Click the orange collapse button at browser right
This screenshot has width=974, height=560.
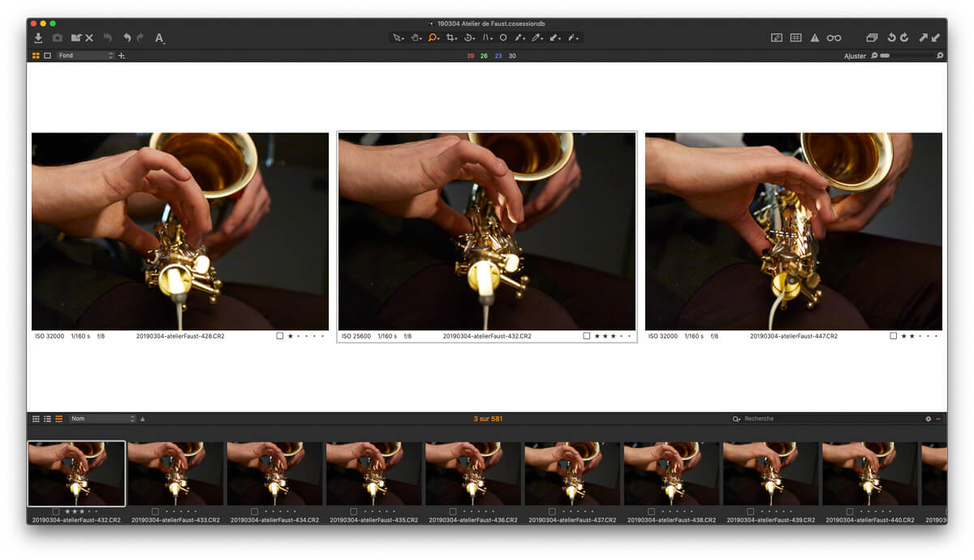click(938, 419)
